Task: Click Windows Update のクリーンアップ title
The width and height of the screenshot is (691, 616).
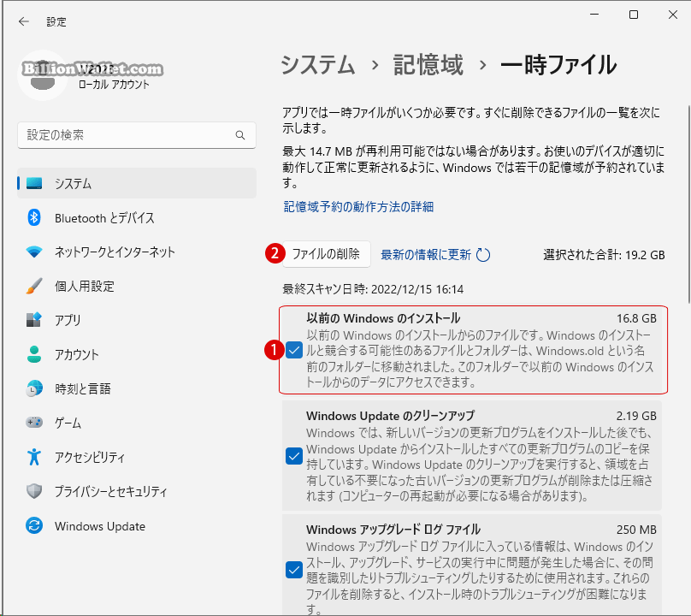Action: click(x=390, y=416)
